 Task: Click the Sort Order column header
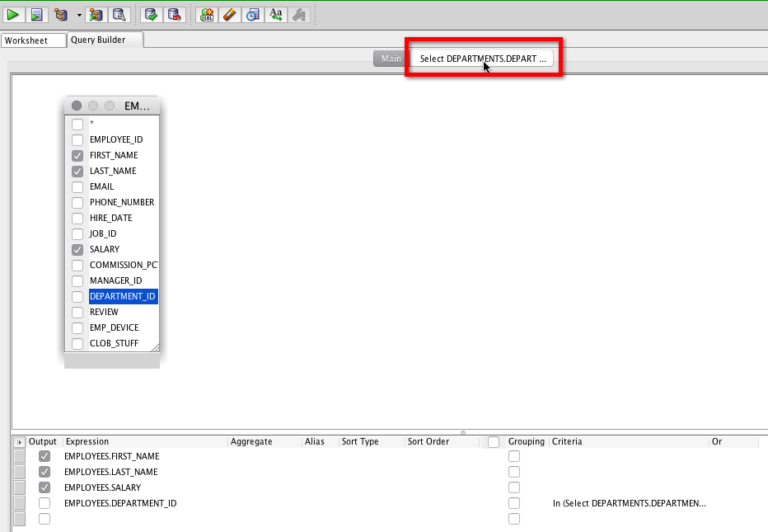click(x=442, y=441)
